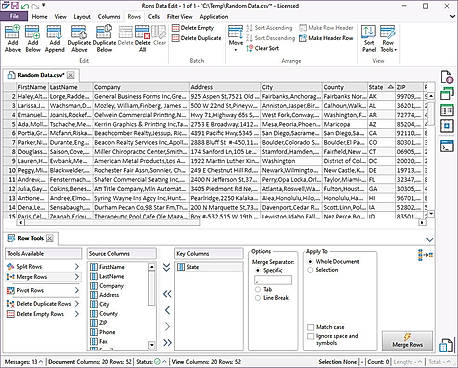Click the Save icon in title bar

pos(15,6)
